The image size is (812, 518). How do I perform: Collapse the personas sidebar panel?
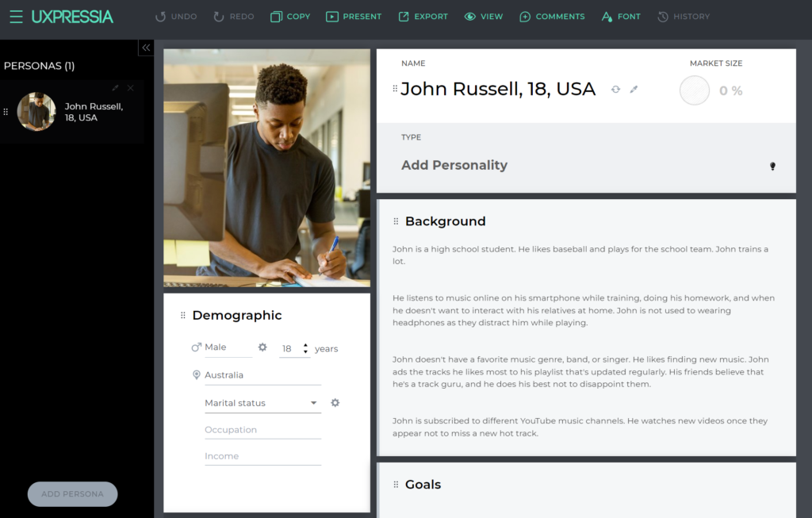146,48
